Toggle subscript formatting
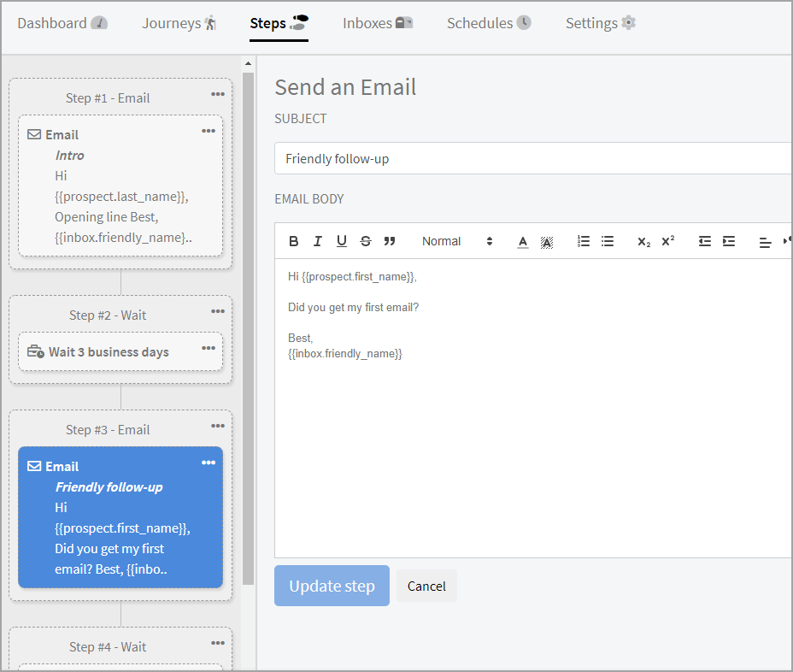793x672 pixels. [644, 241]
